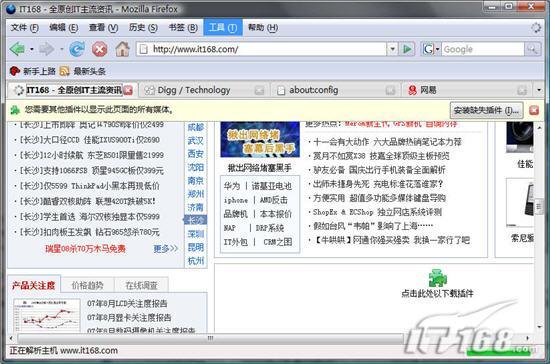Open the 新手上路 bookmark
550x364 pixels.
point(33,71)
